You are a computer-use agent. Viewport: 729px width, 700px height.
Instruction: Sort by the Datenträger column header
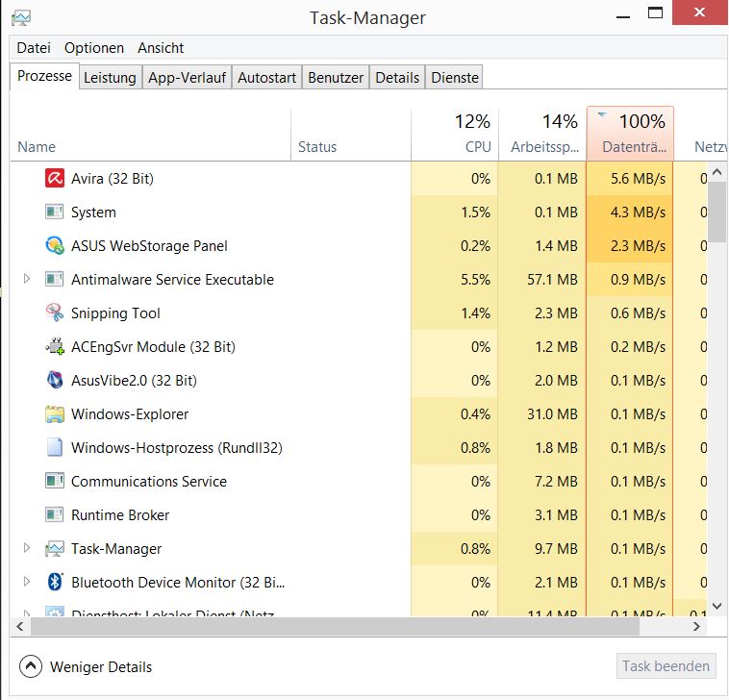coord(630,134)
